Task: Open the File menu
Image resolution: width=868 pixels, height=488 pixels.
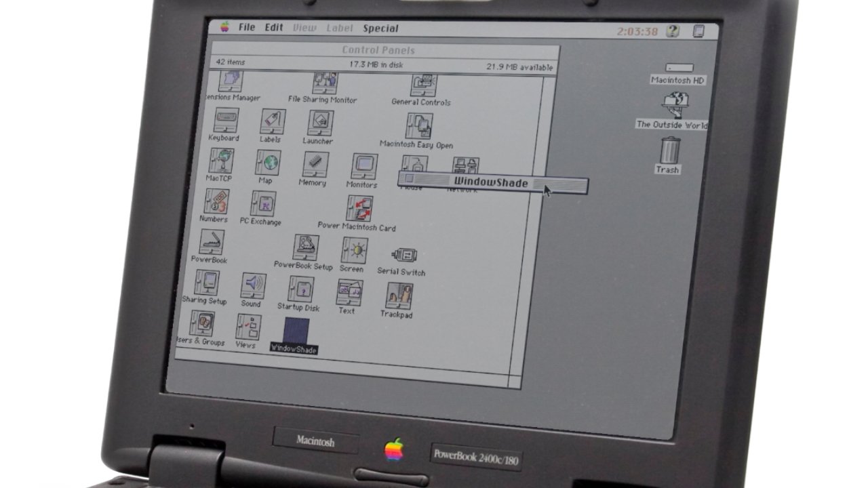Action: pyautogui.click(x=247, y=28)
